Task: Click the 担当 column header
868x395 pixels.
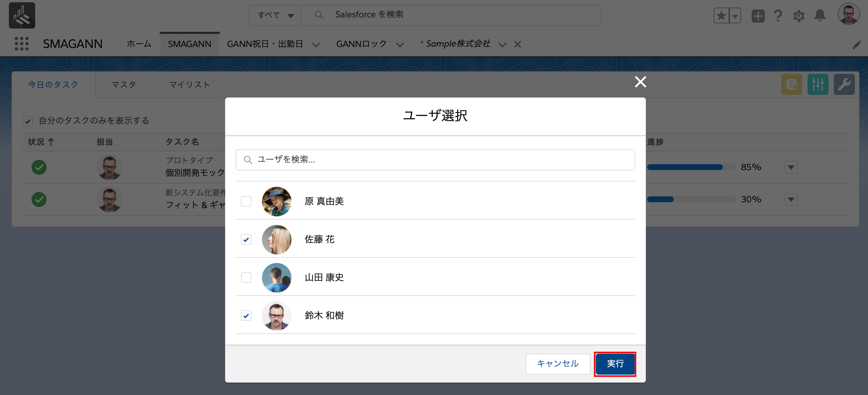Action: [x=105, y=142]
